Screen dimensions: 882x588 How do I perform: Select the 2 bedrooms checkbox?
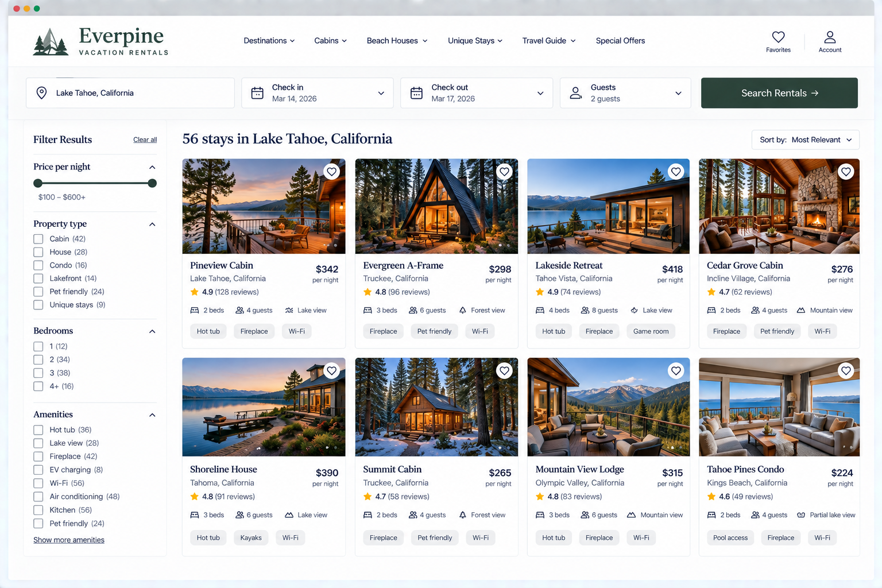tap(38, 359)
